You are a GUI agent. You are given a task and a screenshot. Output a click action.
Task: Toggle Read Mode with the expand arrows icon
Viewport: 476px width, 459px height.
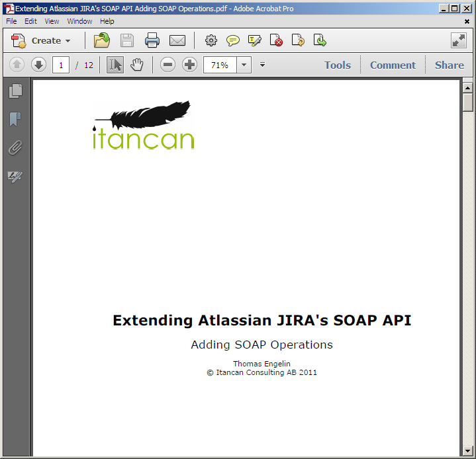point(458,40)
